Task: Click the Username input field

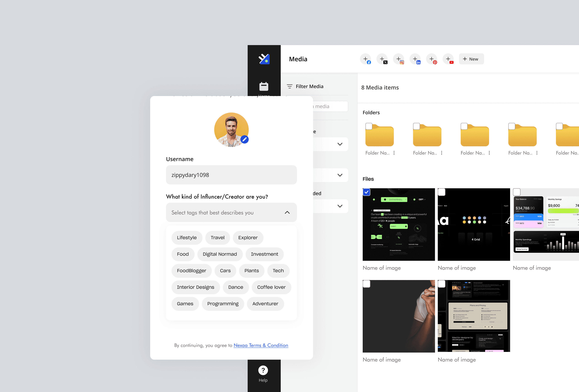Action: point(231,175)
